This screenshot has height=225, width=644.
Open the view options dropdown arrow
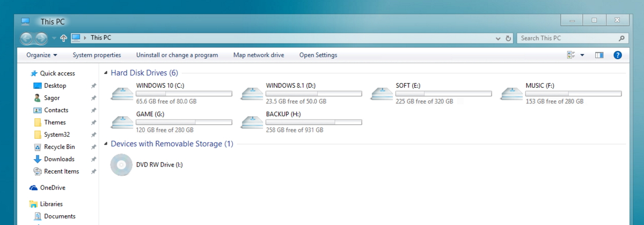tap(582, 55)
